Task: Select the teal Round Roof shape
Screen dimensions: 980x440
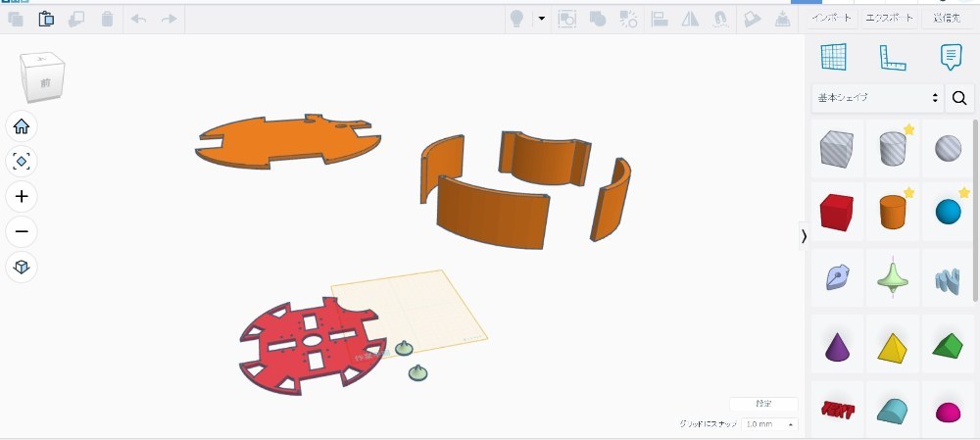Action: tap(892, 411)
